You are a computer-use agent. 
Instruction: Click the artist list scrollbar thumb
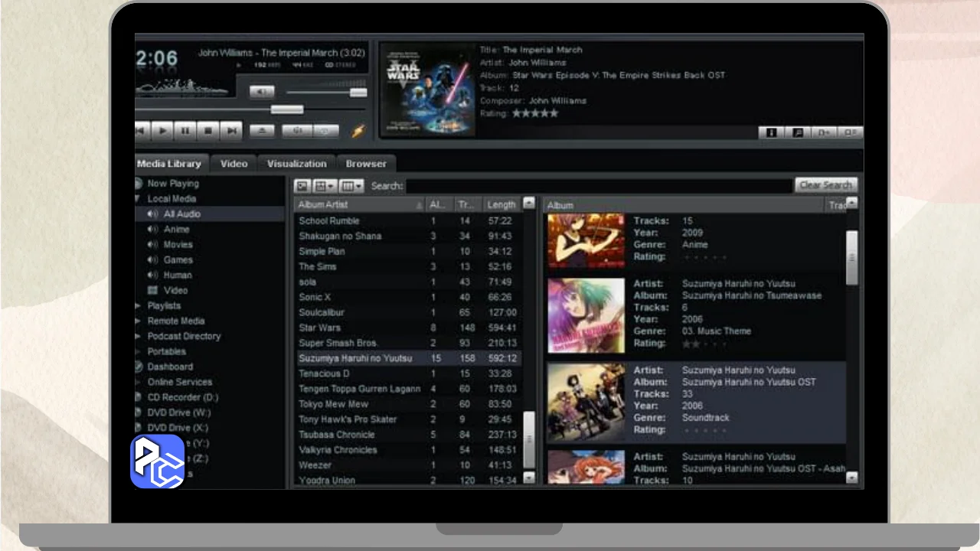click(529, 439)
